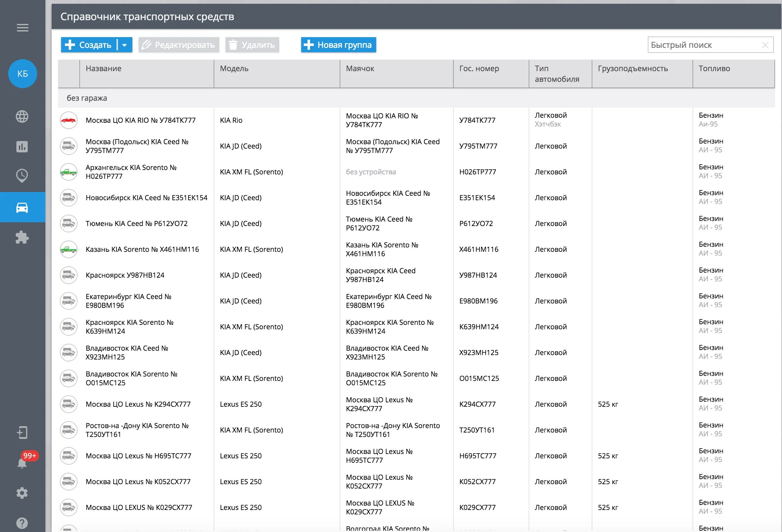The width and height of the screenshot is (782, 532).
Task: Click 525 кг capacity for К294СХ777
Action: (x=608, y=404)
